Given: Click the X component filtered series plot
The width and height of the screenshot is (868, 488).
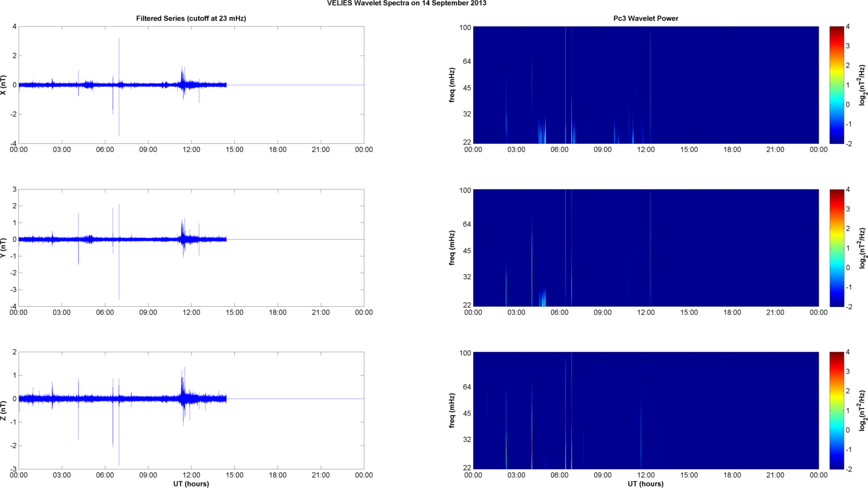Looking at the screenshot, I should (x=191, y=85).
